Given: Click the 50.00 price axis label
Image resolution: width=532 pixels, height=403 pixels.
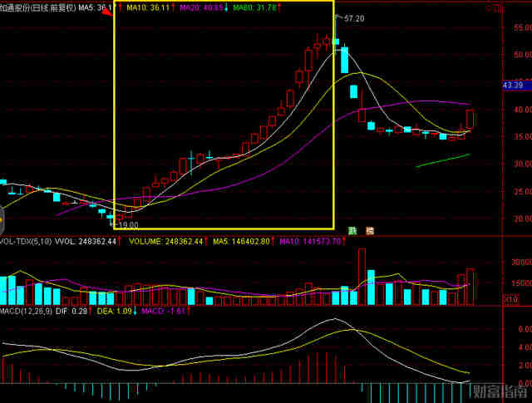Looking at the screenshot, I should 523,55.
